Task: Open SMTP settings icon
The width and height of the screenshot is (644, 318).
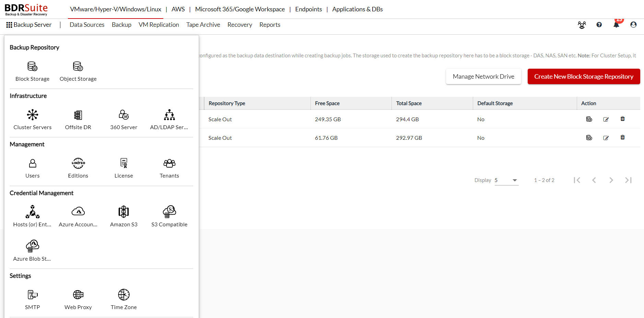Action: [33, 295]
